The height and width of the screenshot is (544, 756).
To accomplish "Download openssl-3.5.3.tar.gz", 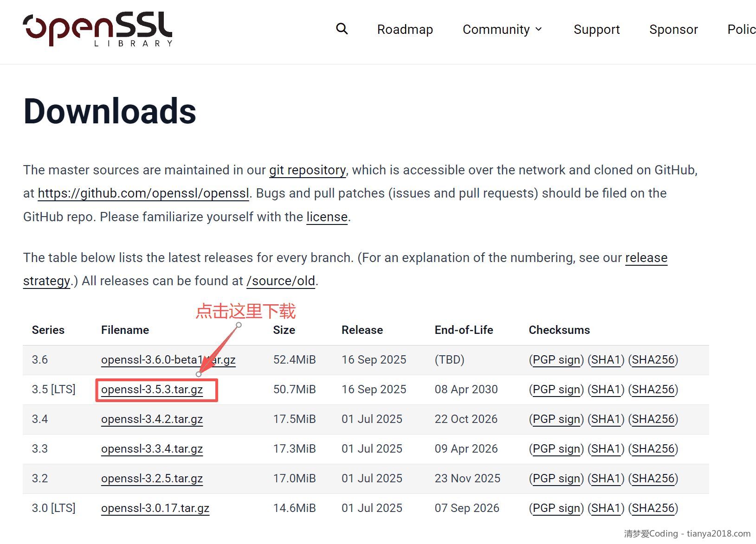I will [152, 390].
